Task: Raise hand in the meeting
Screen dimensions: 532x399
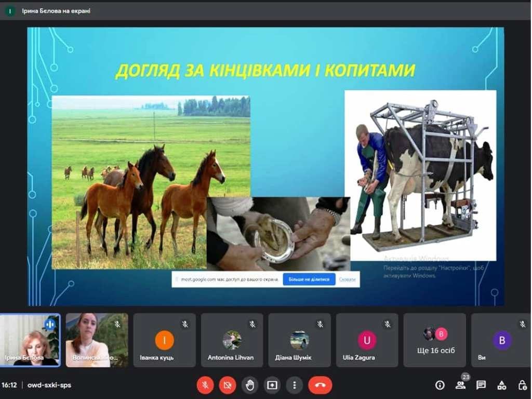Action: pyautogui.click(x=250, y=385)
